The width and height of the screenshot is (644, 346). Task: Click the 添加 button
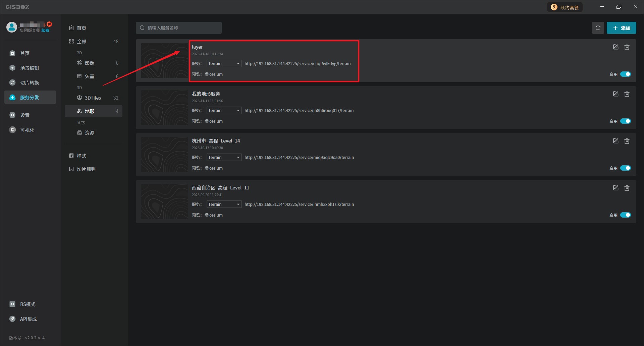pos(621,28)
